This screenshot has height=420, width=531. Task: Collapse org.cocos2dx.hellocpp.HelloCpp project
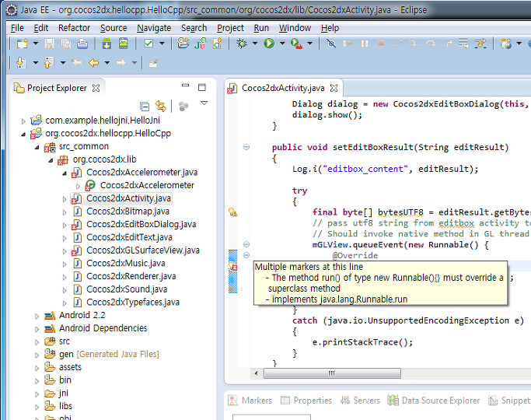click(23, 134)
